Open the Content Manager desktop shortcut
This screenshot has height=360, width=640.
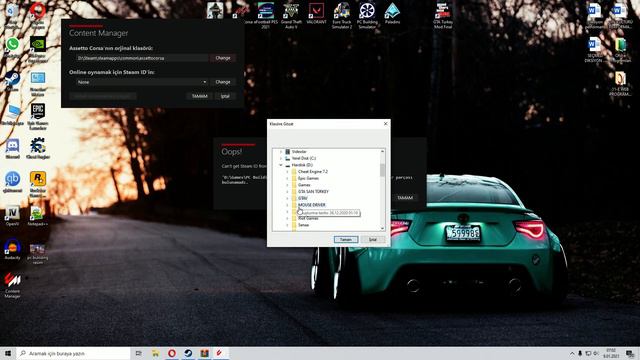click(x=12, y=285)
